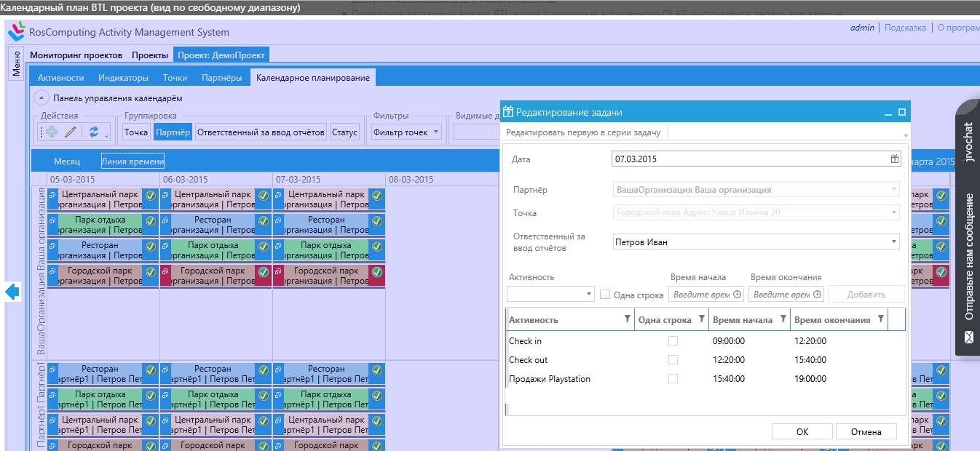
Task: Click the filter funnel on Время окончания column
Action: [x=880, y=319]
